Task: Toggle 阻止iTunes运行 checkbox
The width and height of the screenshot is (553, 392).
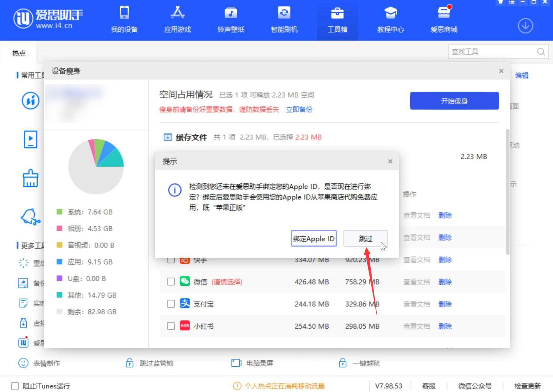Action: (x=15, y=386)
